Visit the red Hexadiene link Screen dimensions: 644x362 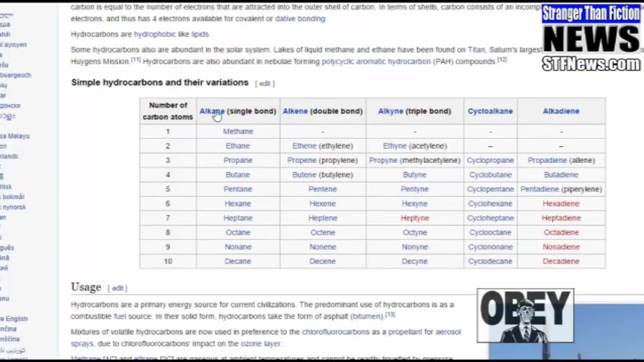click(x=561, y=204)
